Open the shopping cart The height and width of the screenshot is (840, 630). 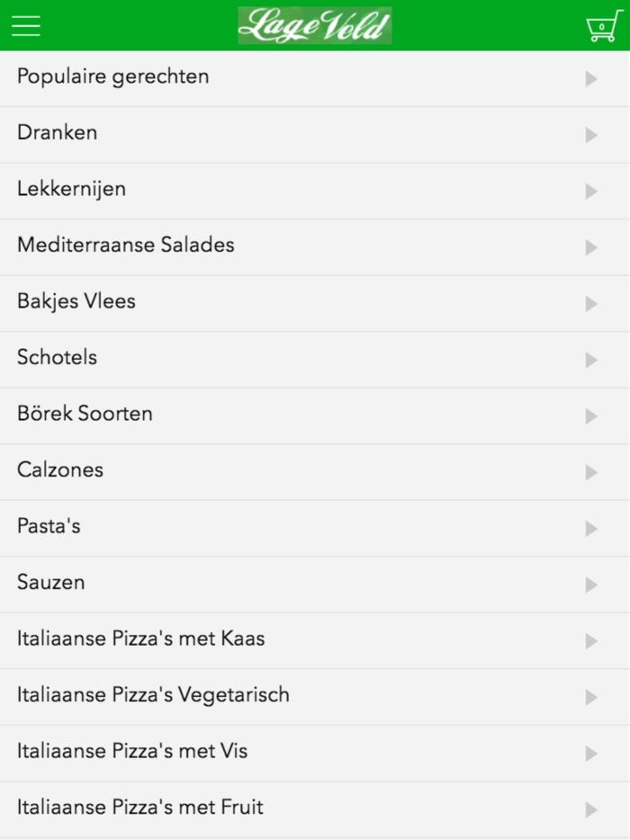[601, 25]
